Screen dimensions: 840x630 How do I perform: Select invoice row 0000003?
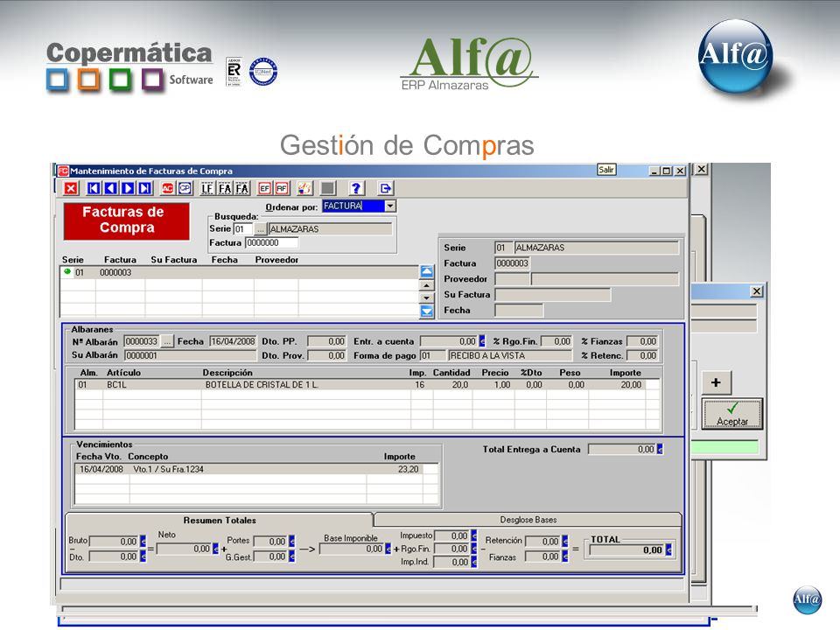(x=239, y=272)
